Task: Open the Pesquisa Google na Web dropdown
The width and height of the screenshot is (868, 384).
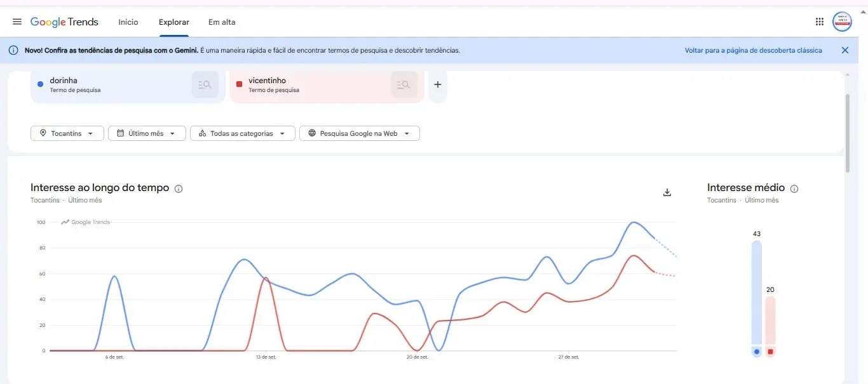Action: [360, 133]
